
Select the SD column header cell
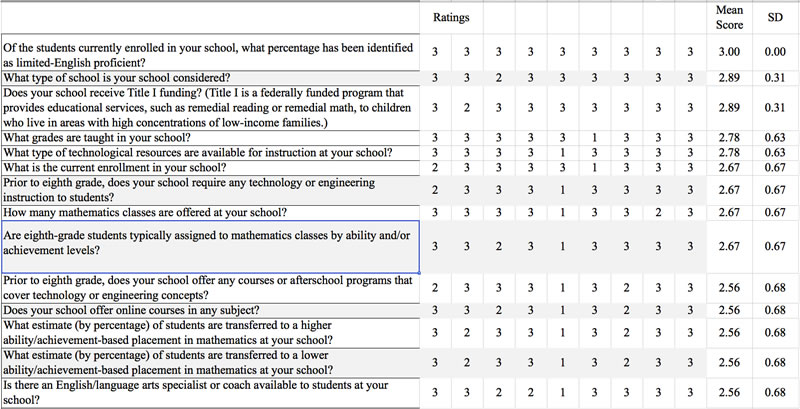pyautogui.click(x=774, y=19)
